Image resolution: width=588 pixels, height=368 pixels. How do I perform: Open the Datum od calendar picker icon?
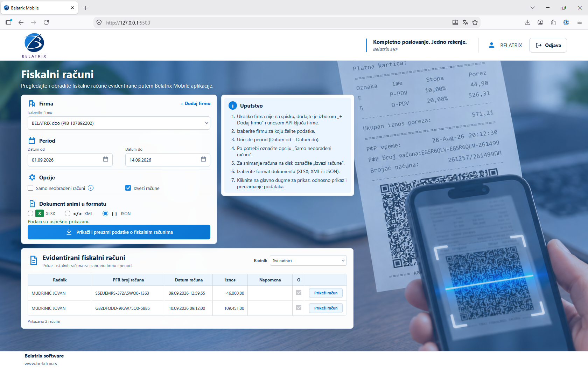click(x=106, y=159)
